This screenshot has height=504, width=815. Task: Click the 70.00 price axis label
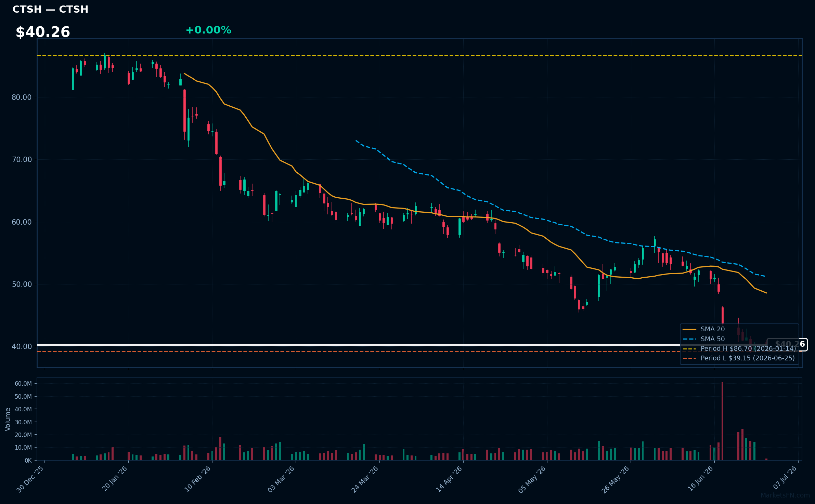click(22, 160)
